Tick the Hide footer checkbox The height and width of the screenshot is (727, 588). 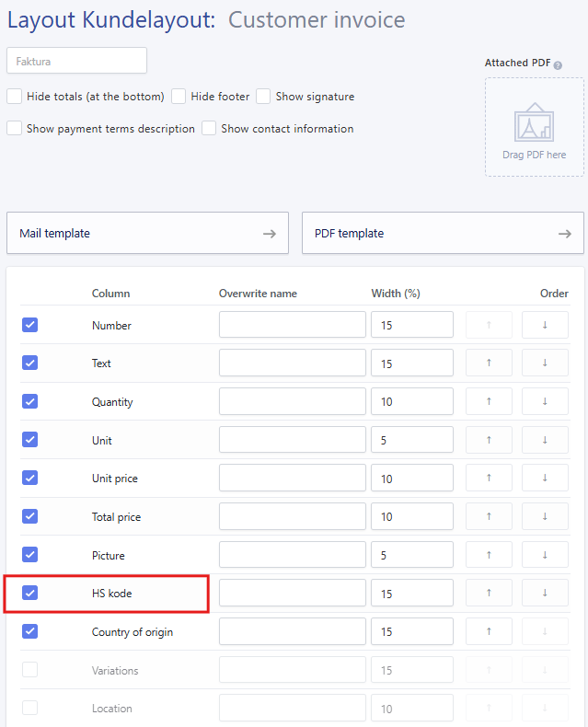pos(179,97)
